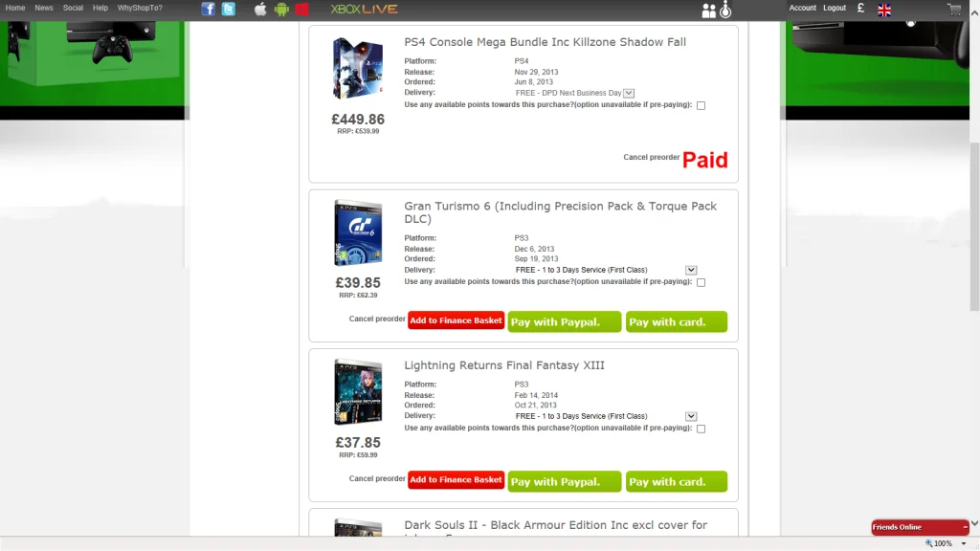Click the £39.85 price
Viewport: 980px width, 551px height.
tap(358, 283)
